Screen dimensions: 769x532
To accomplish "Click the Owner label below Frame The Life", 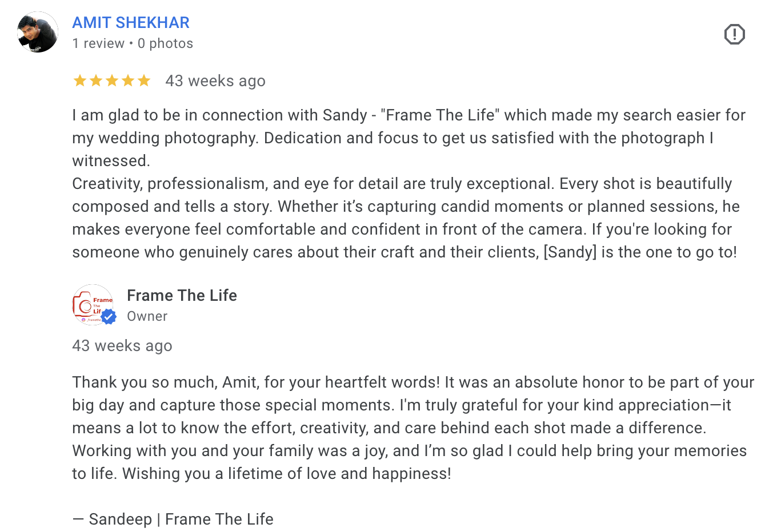I will [147, 316].
